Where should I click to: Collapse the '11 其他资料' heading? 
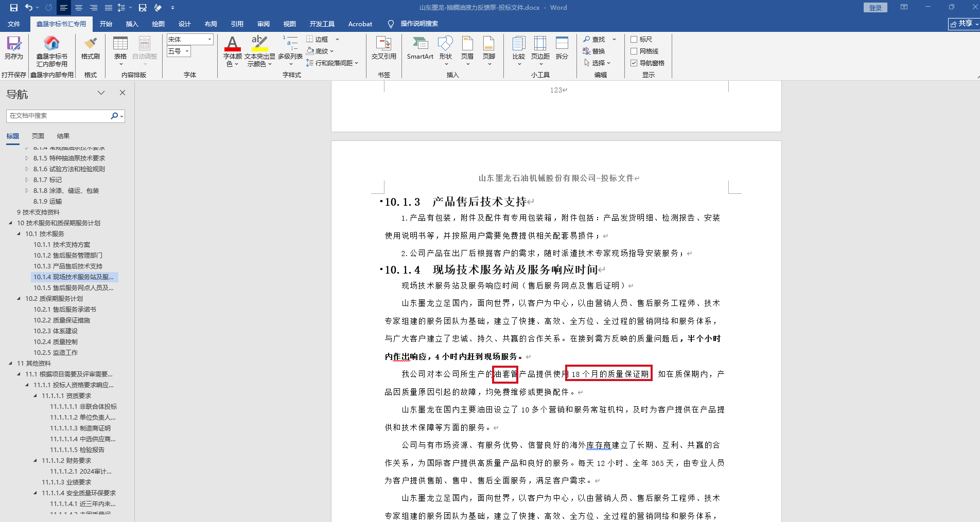(10, 363)
